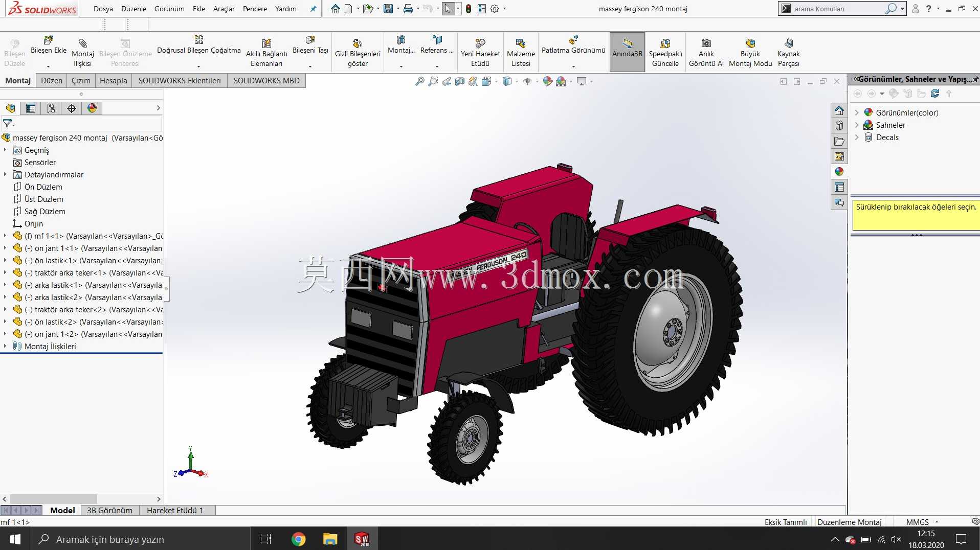The height and width of the screenshot is (550, 980).
Task: Pin the appearances task pane
Action: tap(975, 79)
